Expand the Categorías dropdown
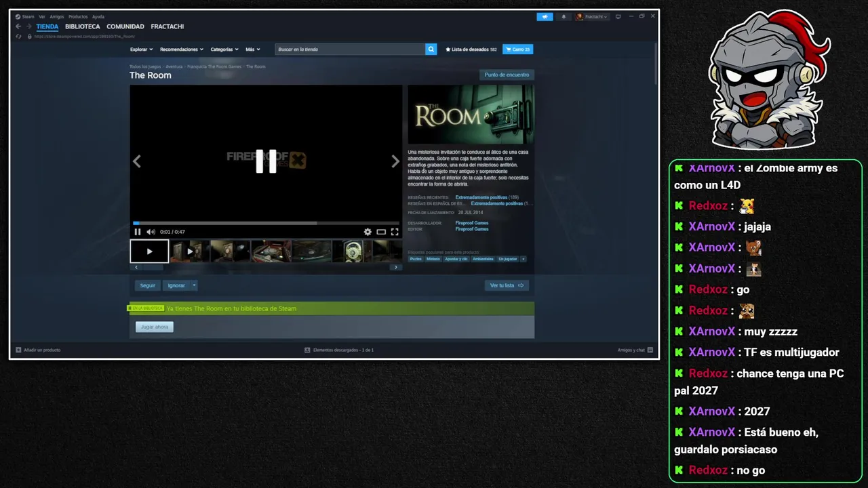Viewport: 868px width, 488px height. coord(224,49)
